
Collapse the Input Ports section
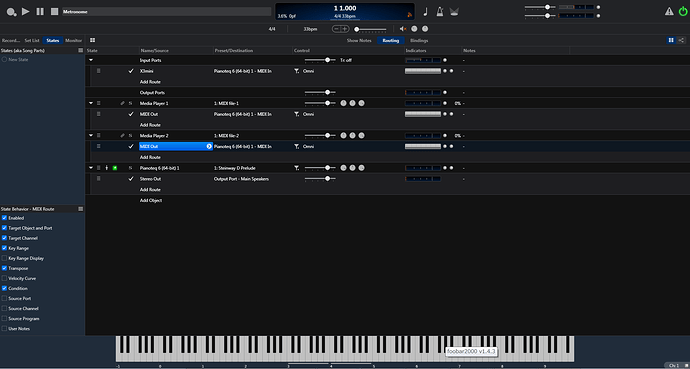(x=91, y=60)
